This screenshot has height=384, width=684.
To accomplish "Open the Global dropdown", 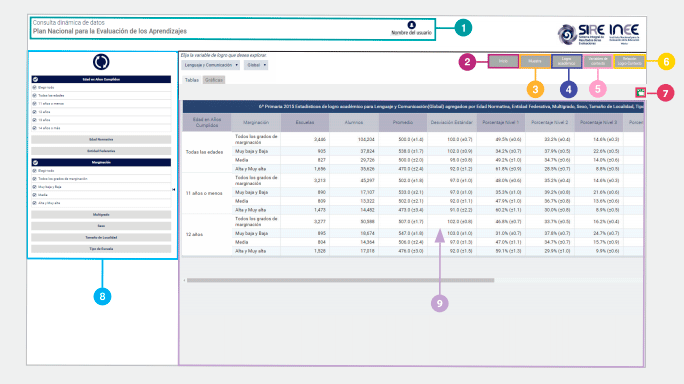I will [256, 65].
